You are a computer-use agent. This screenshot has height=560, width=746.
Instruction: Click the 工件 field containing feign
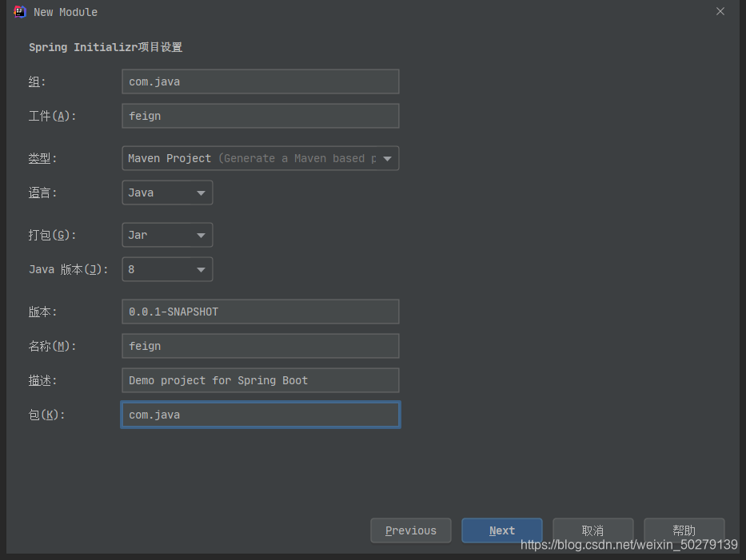(260, 116)
